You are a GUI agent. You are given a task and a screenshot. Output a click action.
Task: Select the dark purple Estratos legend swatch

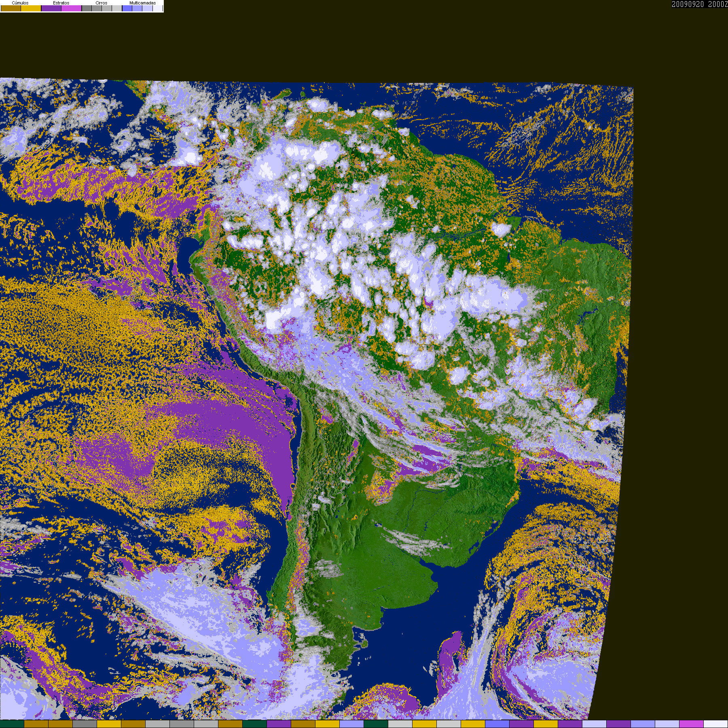[51, 8]
